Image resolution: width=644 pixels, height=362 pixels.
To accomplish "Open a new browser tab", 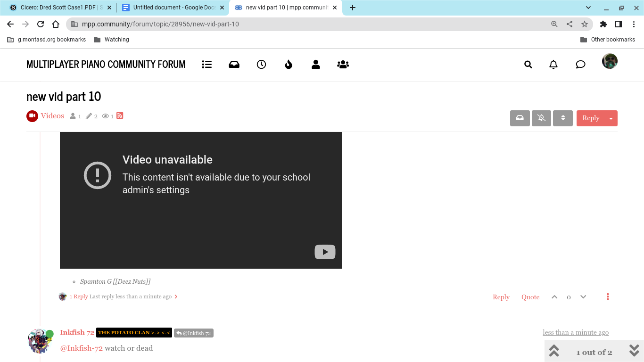I will [353, 8].
